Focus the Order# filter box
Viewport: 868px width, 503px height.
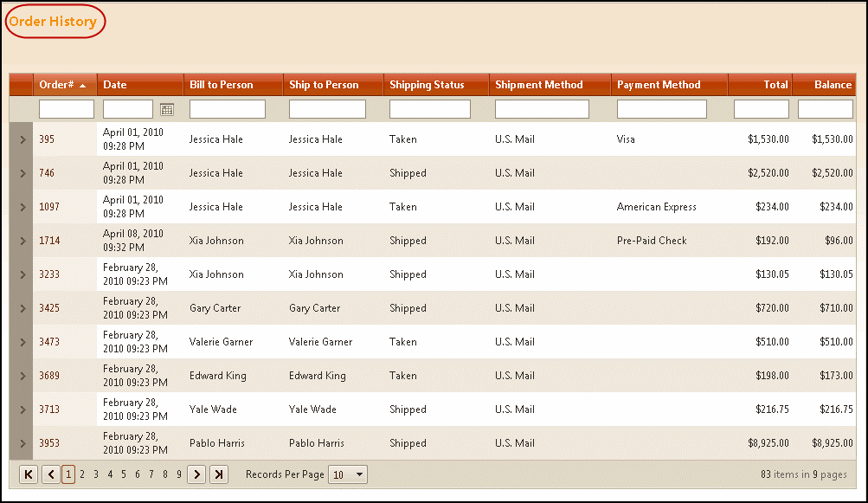tap(67, 109)
